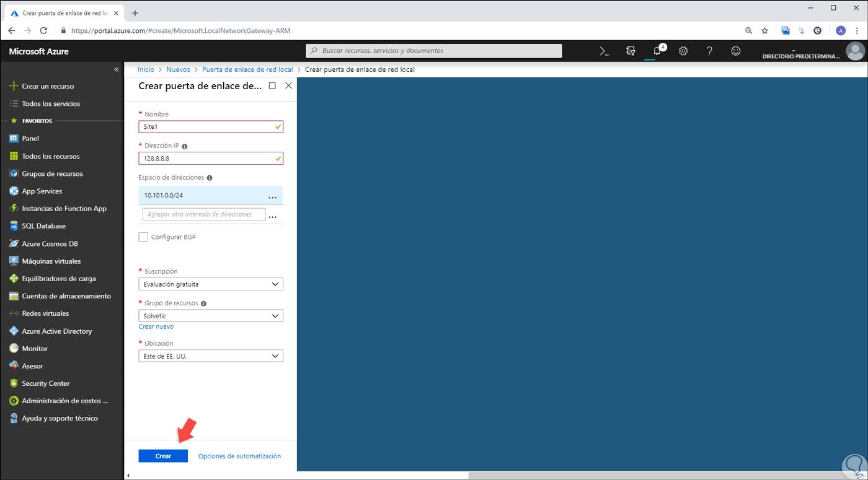Open Asesor from the sidebar
The width and height of the screenshot is (868, 480).
[32, 366]
